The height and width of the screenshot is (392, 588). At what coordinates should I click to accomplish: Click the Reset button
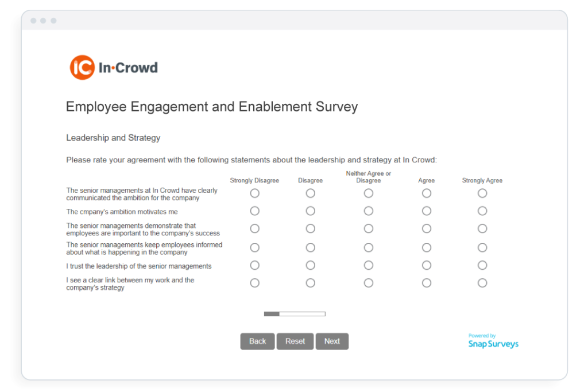pos(295,341)
